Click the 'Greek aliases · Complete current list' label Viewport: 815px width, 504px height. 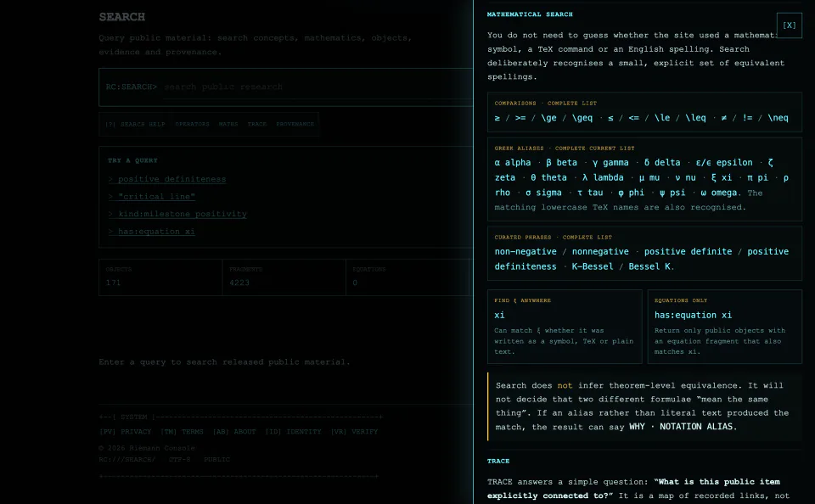tap(564, 148)
